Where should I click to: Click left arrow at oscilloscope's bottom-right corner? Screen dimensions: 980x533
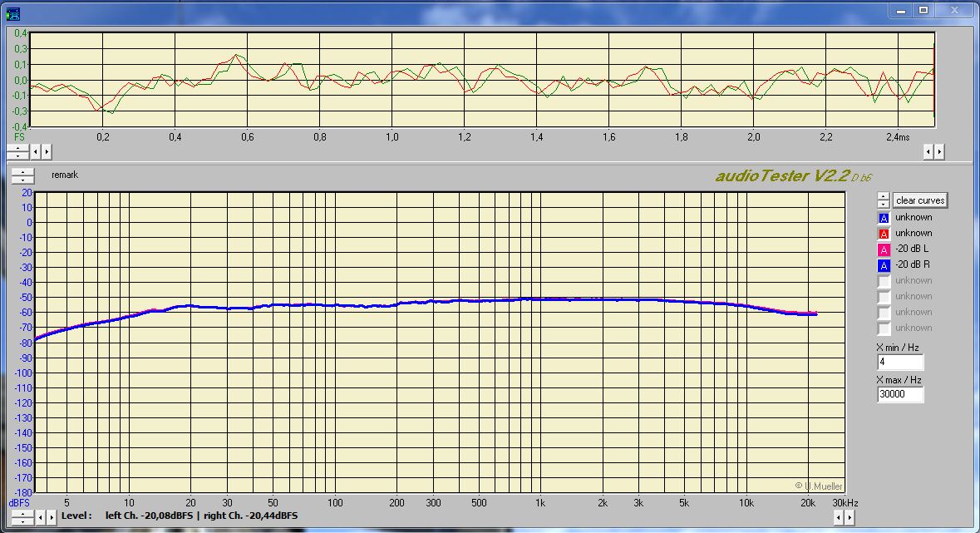point(929,151)
